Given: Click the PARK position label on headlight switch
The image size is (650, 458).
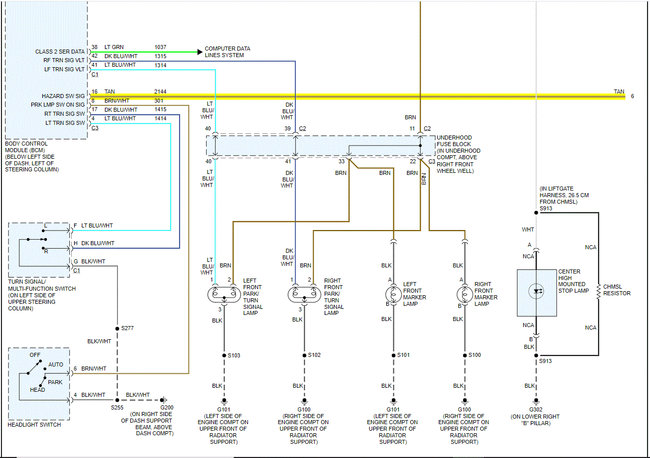Looking at the screenshot, I should pos(55,382).
